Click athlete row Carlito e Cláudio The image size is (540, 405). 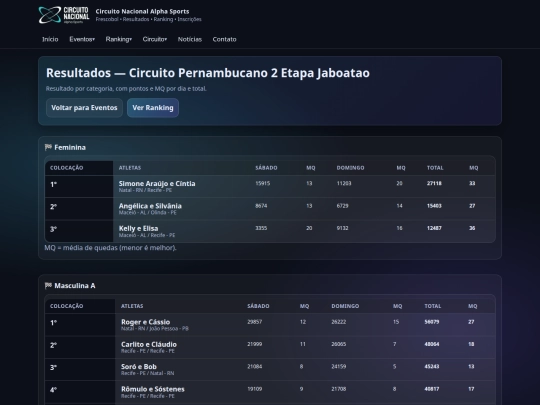click(x=270, y=347)
